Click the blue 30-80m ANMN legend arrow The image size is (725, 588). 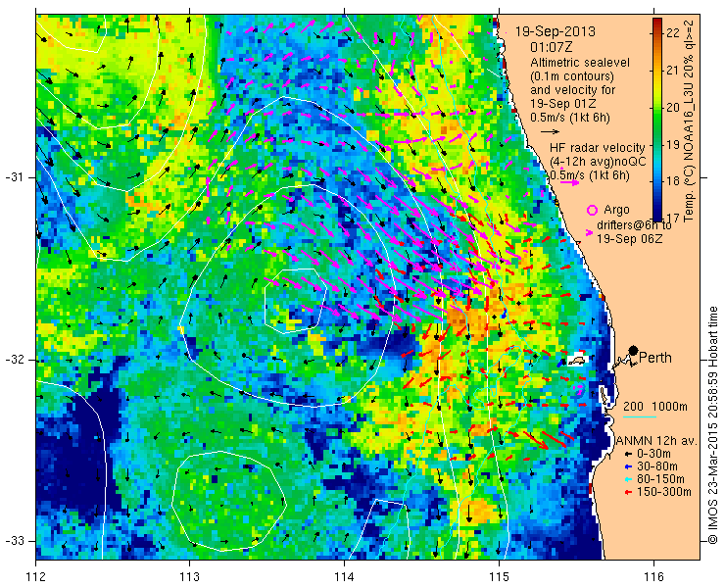[x=627, y=466]
